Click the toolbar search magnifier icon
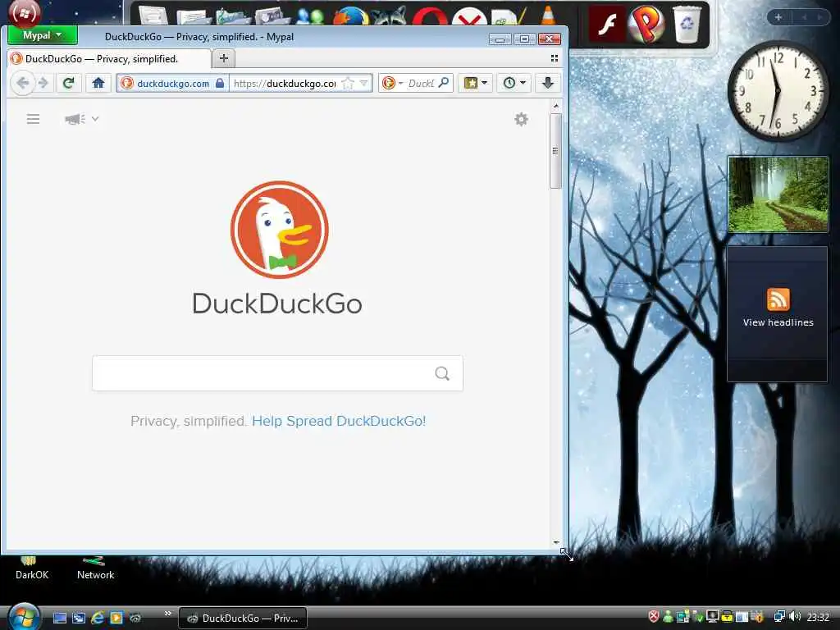Image resolution: width=840 pixels, height=630 pixels. (444, 83)
